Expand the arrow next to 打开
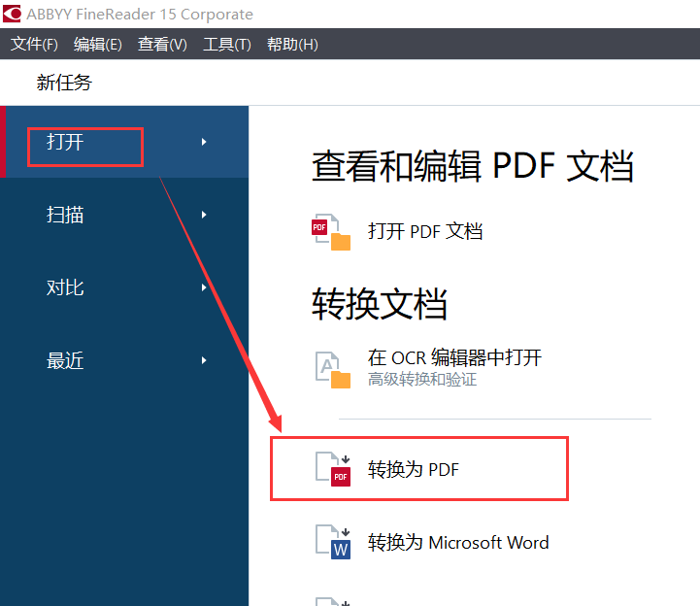The height and width of the screenshot is (606, 700). tap(204, 142)
